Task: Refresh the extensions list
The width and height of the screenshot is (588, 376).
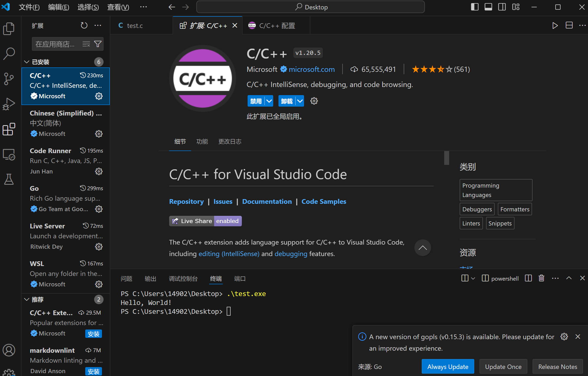Action: click(84, 25)
